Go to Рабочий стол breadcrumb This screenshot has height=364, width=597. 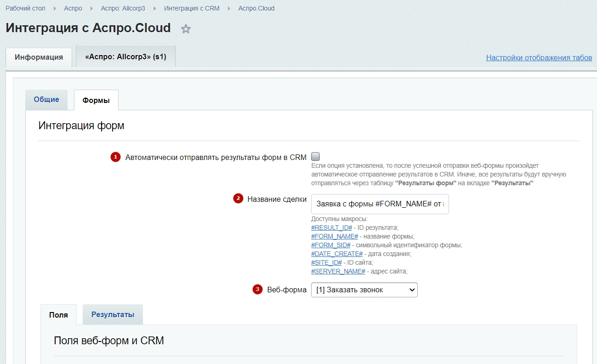(25, 8)
